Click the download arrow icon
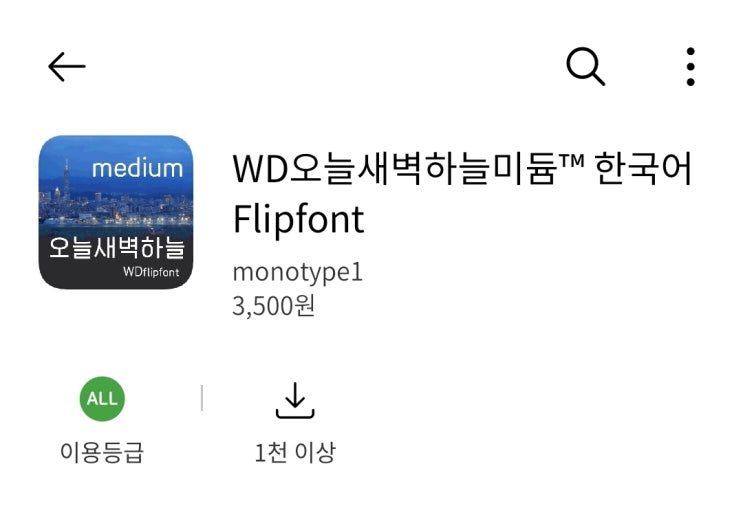The image size is (743, 506). tap(295, 400)
